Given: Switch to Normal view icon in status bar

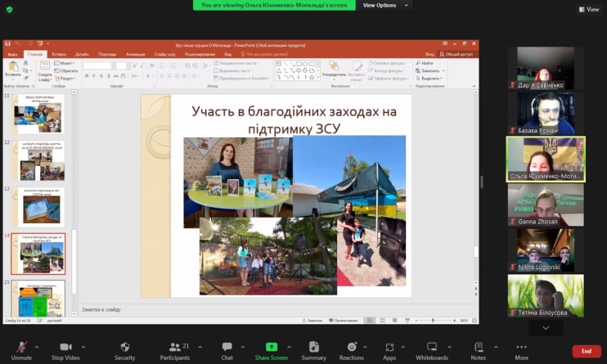Looking at the screenshot, I should point(370,321).
